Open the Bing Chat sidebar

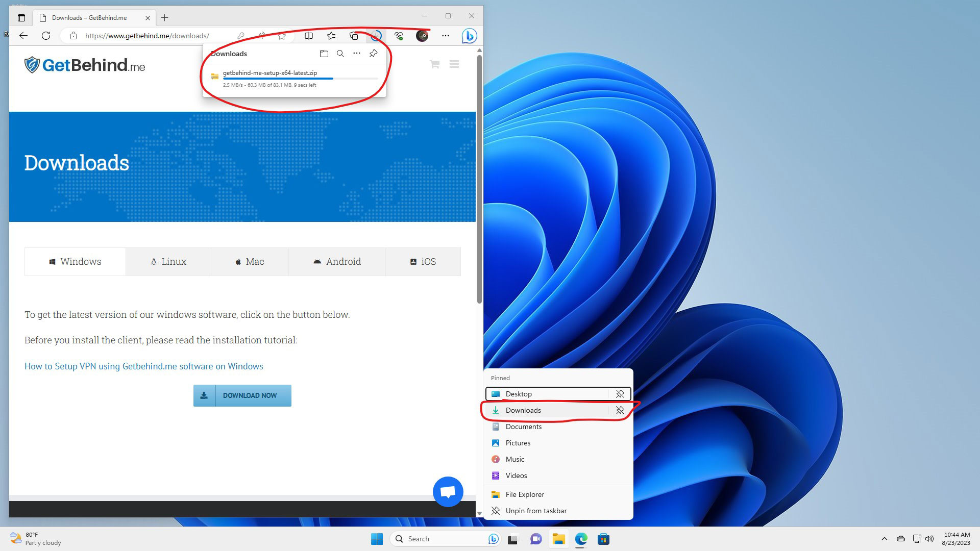pyautogui.click(x=469, y=36)
